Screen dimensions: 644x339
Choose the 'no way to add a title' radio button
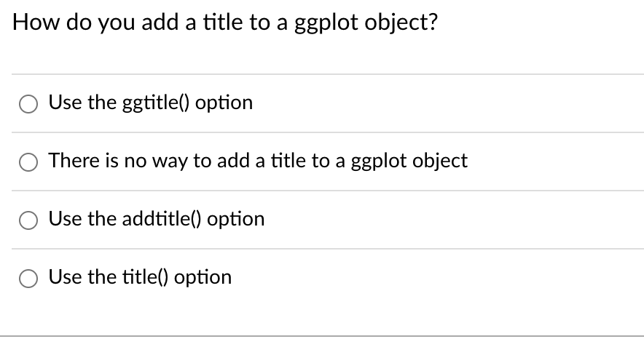pyautogui.click(x=31, y=161)
